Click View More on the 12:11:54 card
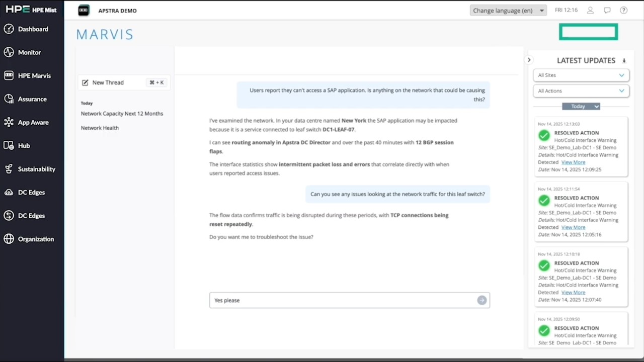The image size is (644, 362). pyautogui.click(x=573, y=227)
